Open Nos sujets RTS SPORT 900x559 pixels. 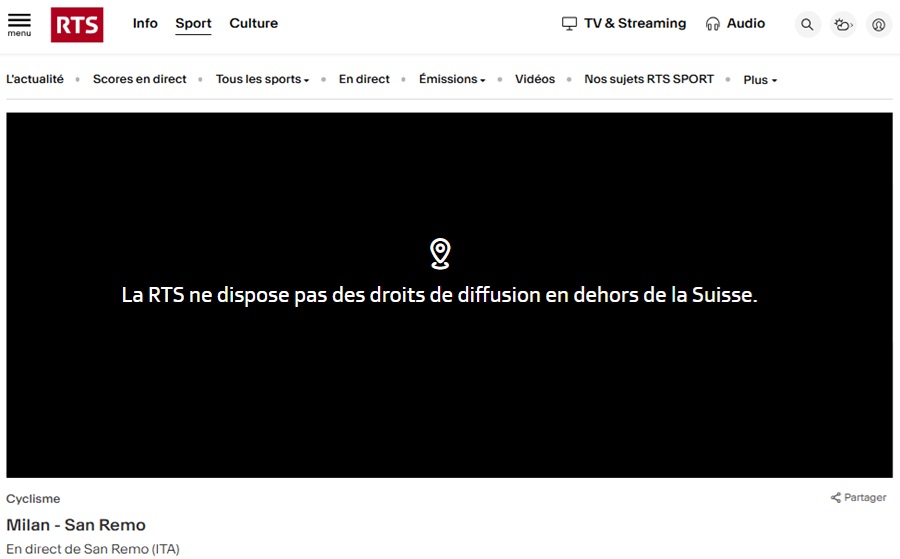tap(649, 79)
